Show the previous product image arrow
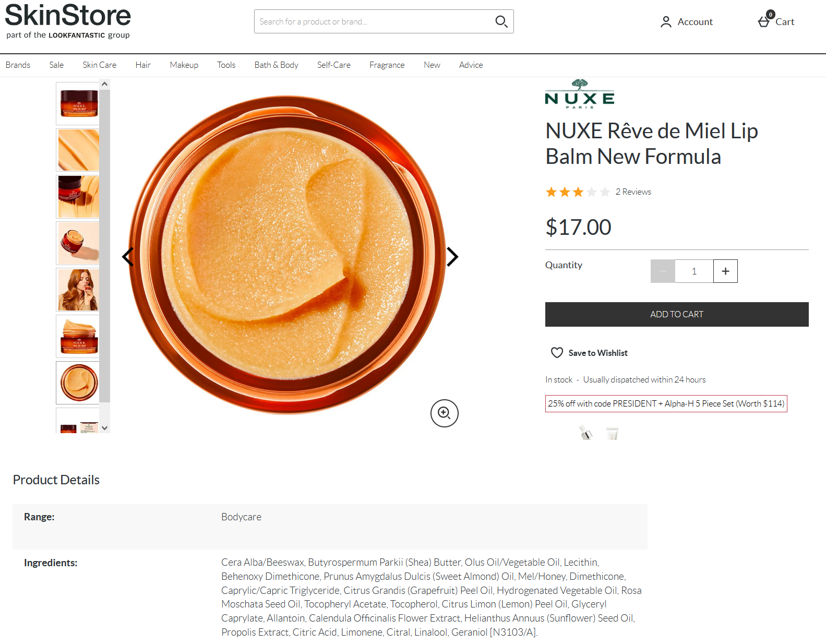 (x=128, y=256)
